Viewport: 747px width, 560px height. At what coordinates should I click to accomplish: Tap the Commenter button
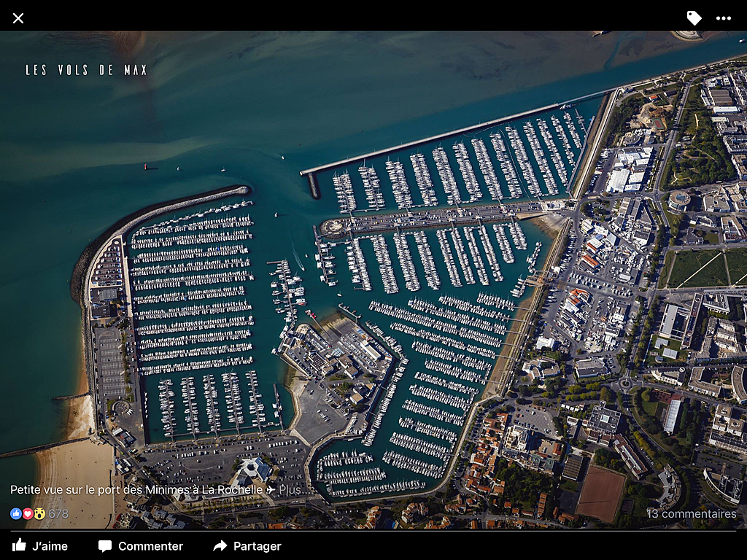[x=141, y=545]
